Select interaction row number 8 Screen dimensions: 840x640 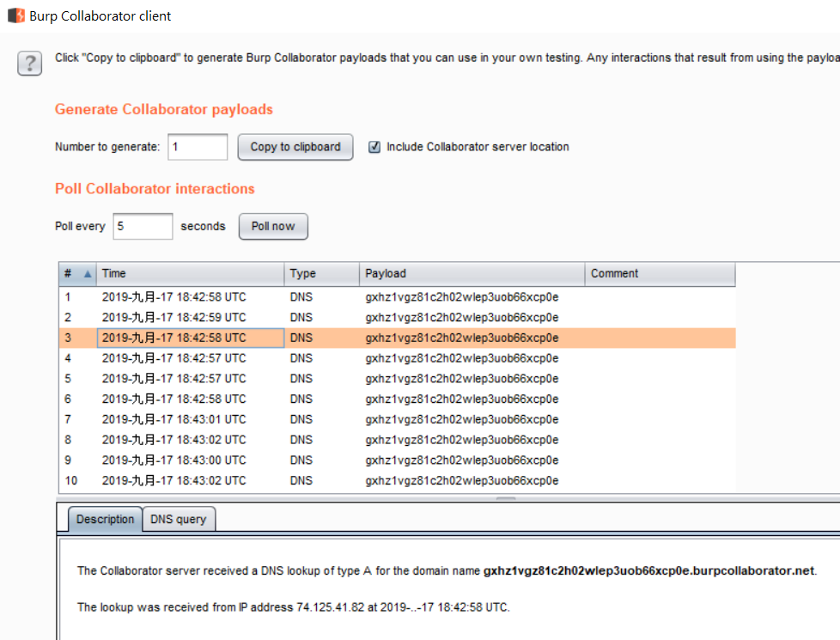(397, 440)
